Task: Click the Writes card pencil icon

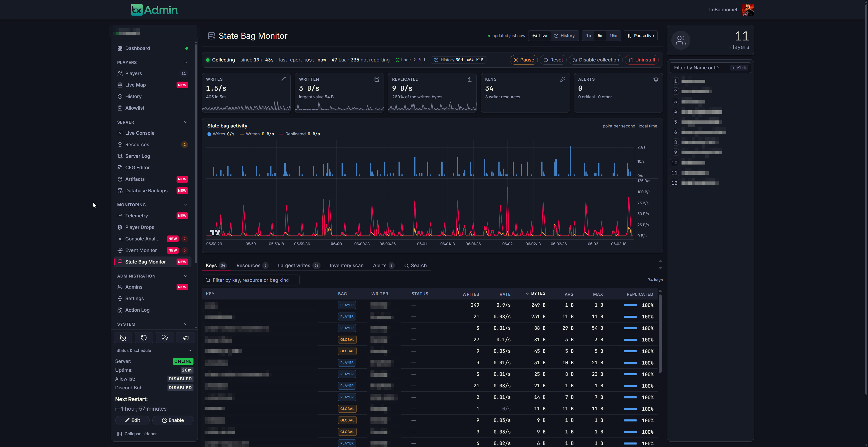Action: coord(284,79)
